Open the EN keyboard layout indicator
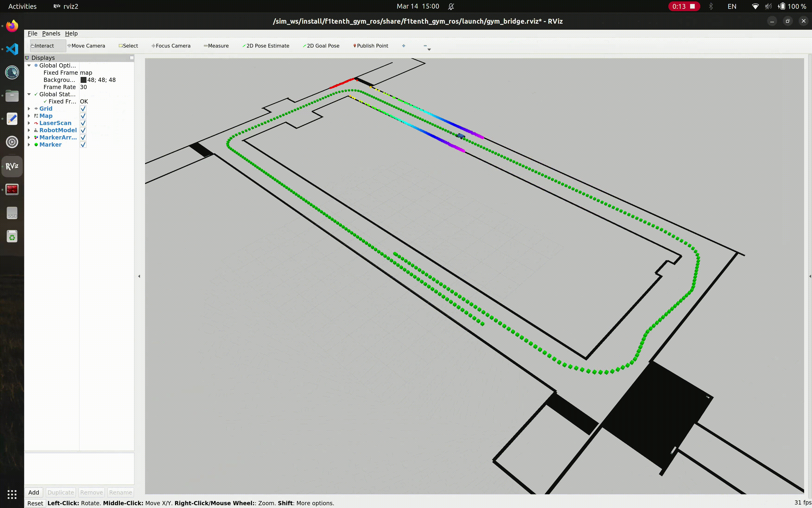 (x=732, y=6)
